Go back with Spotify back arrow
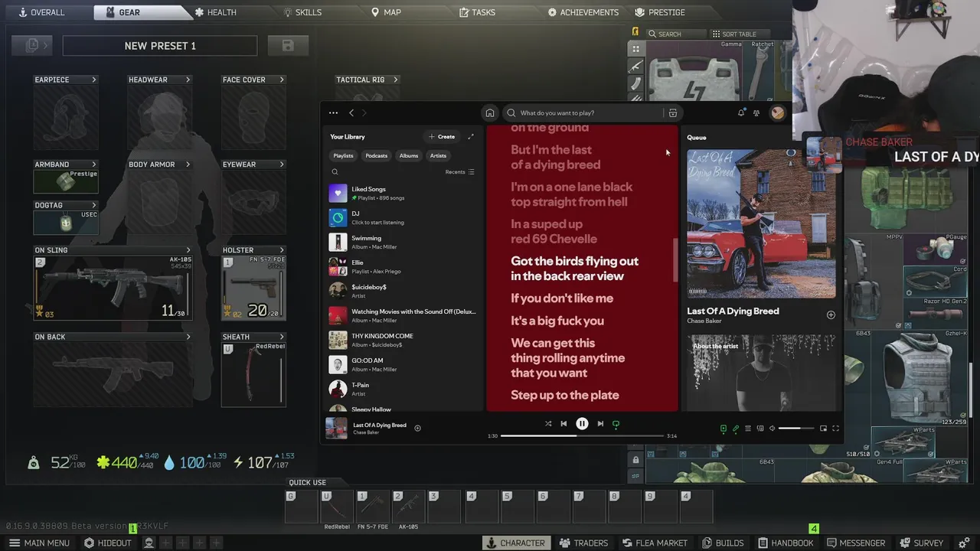Screen dimensions: 980x551 pos(351,112)
